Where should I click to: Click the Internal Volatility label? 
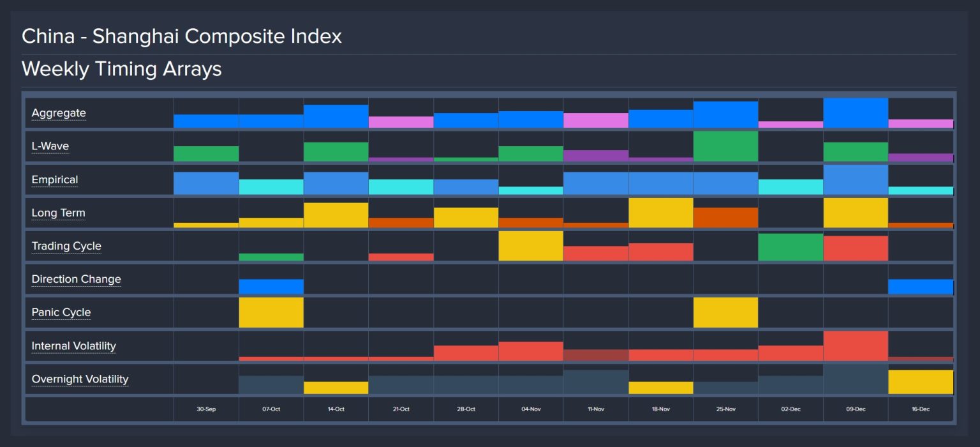(x=74, y=345)
